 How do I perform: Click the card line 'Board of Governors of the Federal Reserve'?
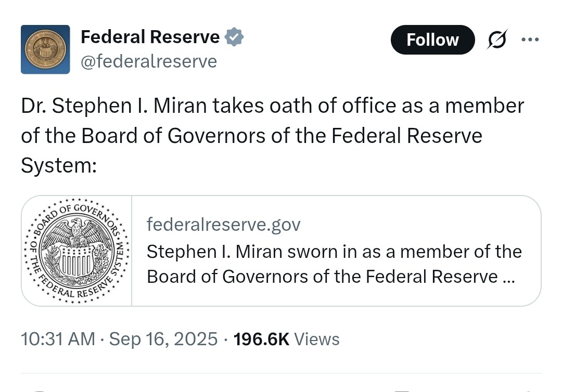pyautogui.click(x=322, y=277)
